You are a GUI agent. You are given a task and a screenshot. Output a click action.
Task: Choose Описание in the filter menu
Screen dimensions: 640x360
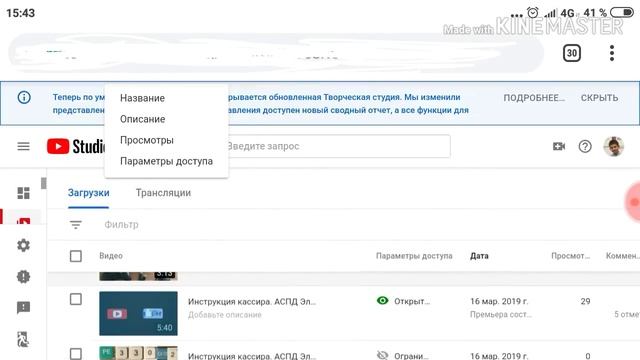coord(142,119)
